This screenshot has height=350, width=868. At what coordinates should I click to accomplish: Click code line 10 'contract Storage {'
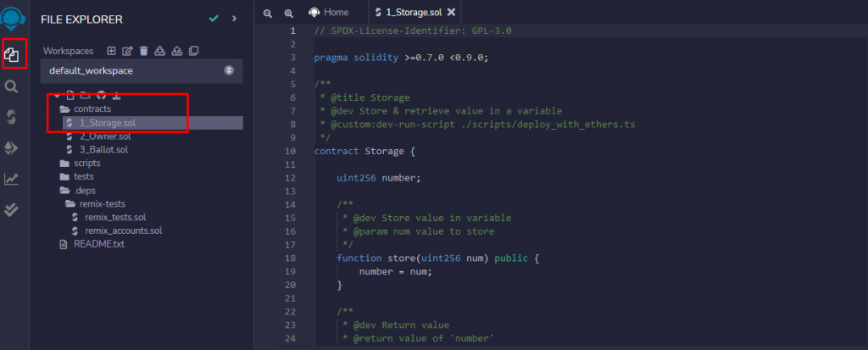point(364,151)
